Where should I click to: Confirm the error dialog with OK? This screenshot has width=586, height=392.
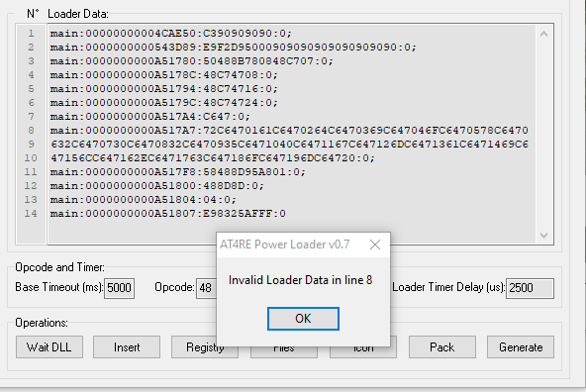tap(303, 319)
